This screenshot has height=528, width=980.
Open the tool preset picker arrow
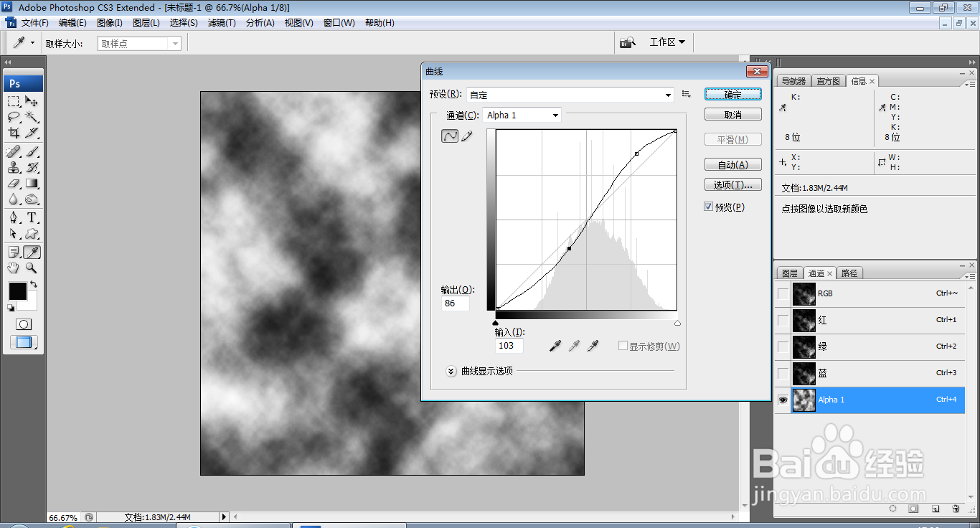[32, 43]
